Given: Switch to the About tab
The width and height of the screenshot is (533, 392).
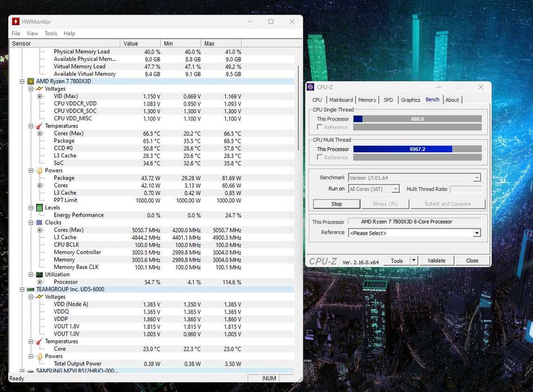Looking at the screenshot, I should pyautogui.click(x=452, y=100).
